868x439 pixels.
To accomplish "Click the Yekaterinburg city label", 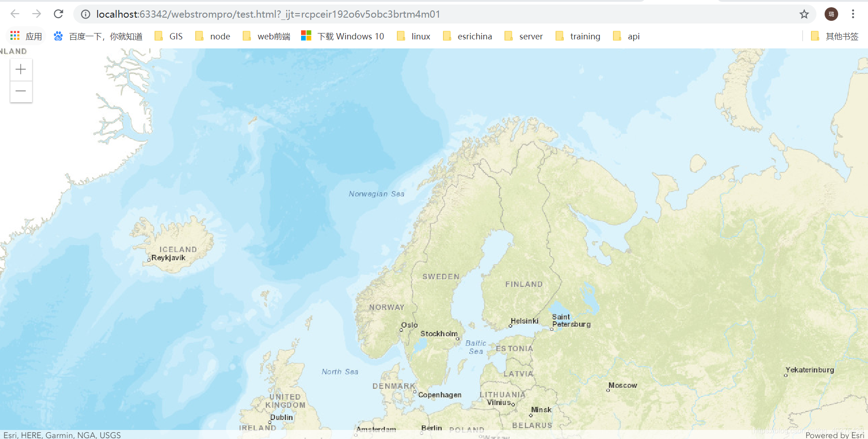I will click(810, 370).
